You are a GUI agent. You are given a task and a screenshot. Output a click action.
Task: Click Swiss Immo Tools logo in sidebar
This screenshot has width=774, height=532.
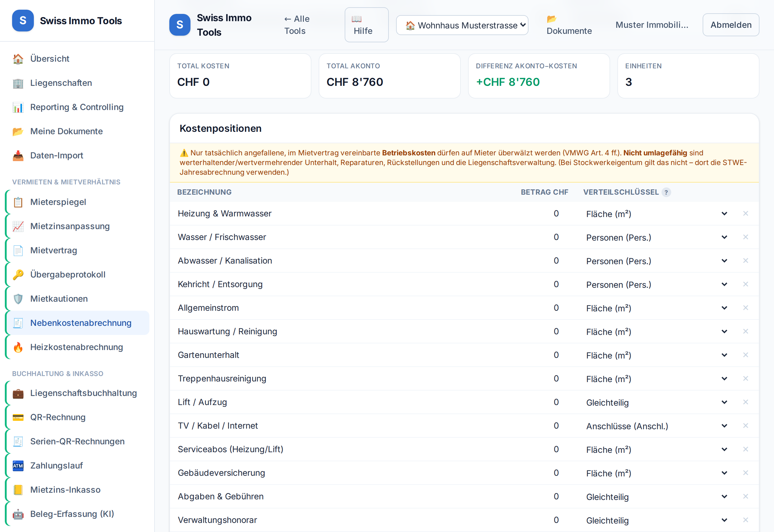[23, 21]
